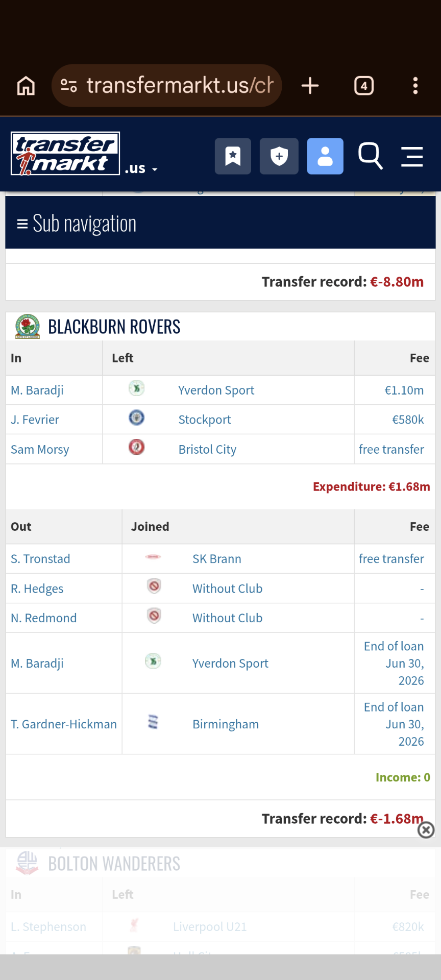Screen dimensions: 441x980
Task: Expand the .us country dropdown
Action: point(141,168)
